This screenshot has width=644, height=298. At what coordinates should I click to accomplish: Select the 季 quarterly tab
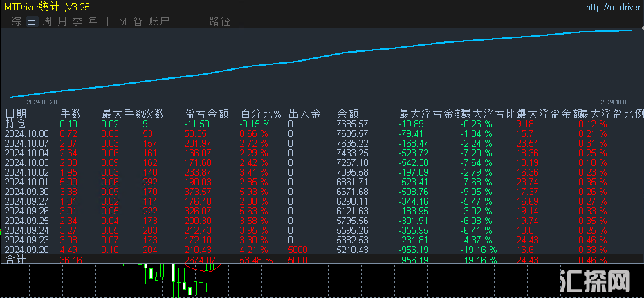pos(77,21)
